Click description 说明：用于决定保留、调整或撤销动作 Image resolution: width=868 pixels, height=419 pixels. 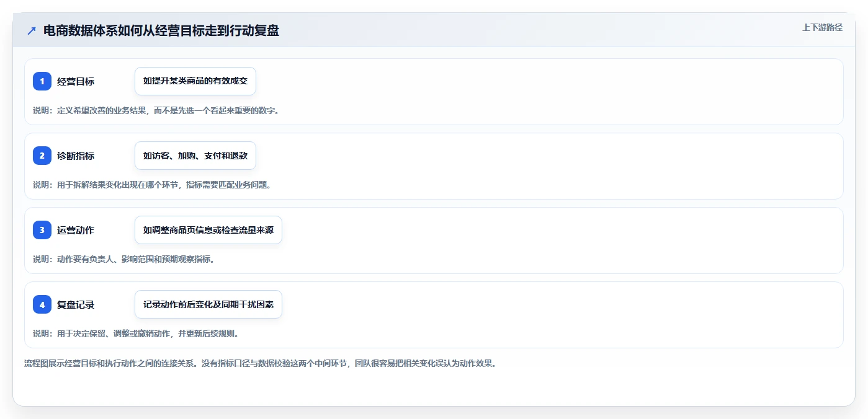click(136, 333)
